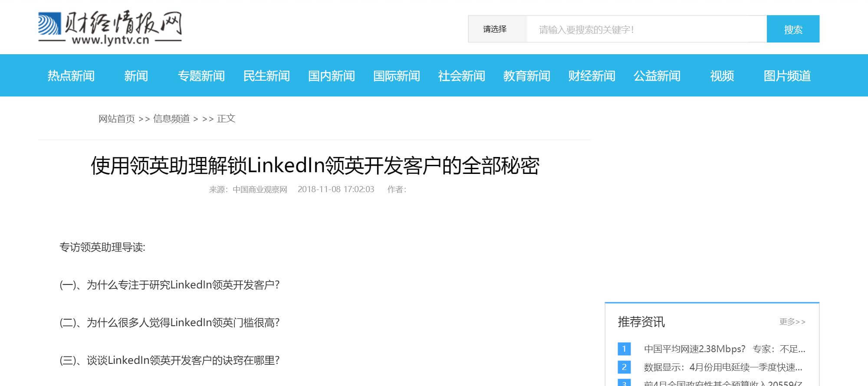Select 教育新闻 in the nav bar
Viewport: 868px width, 386px height.
click(527, 76)
